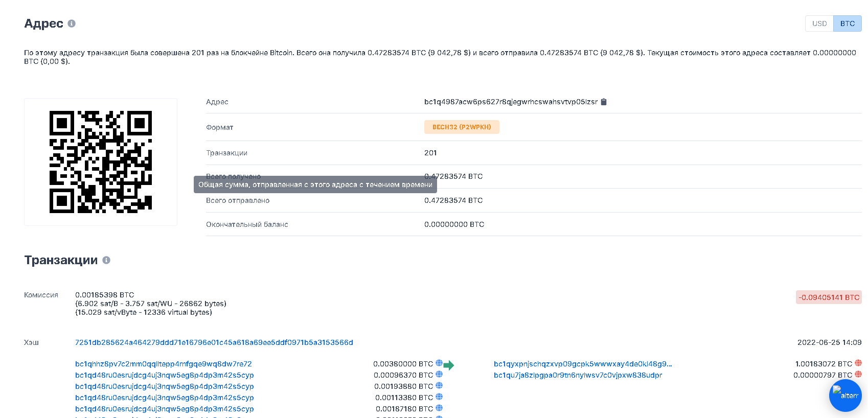
Task: Open output address bc1qyxpnjschqzxvp09gcpk5wwwxay4de0kl48g9…
Action: [583, 364]
